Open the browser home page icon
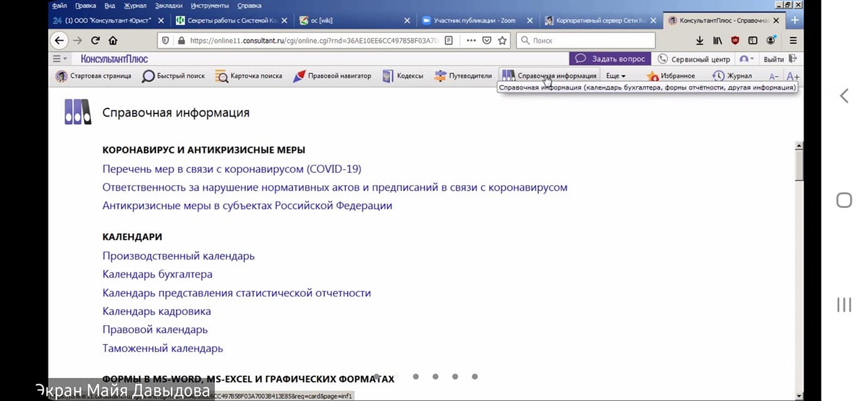The width and height of the screenshot is (868, 401). [x=113, y=40]
